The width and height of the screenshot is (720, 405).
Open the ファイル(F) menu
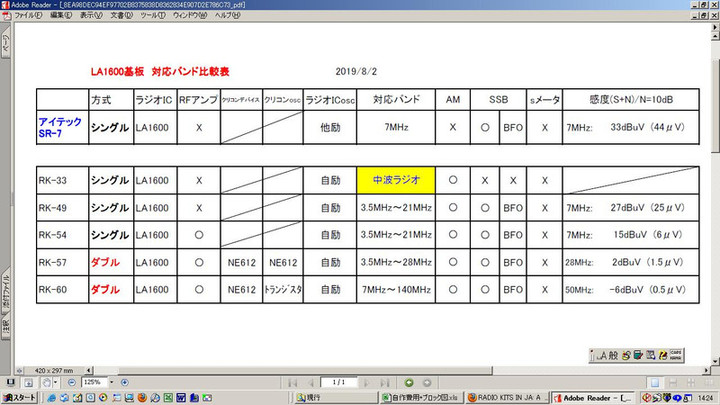(28, 16)
